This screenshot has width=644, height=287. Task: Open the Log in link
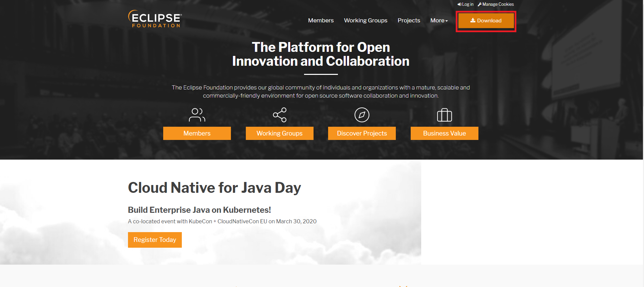pyautogui.click(x=466, y=4)
